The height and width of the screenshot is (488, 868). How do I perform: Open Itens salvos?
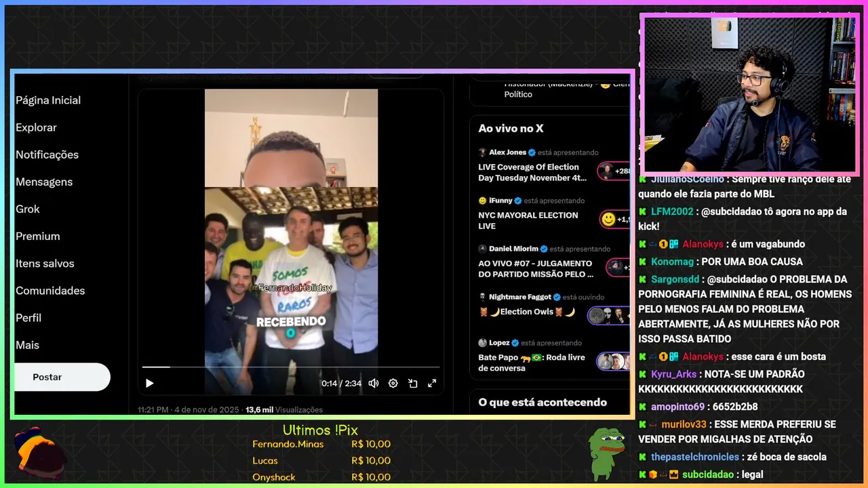point(45,263)
